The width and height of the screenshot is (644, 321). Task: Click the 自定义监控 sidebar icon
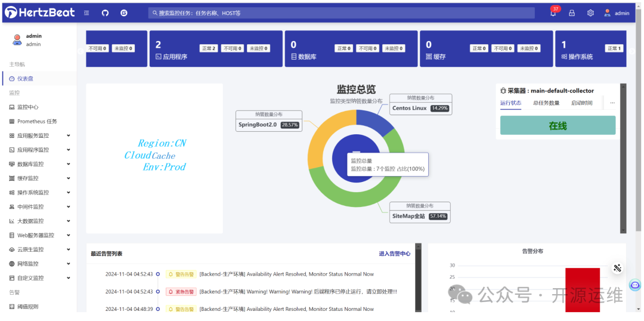coord(12,278)
